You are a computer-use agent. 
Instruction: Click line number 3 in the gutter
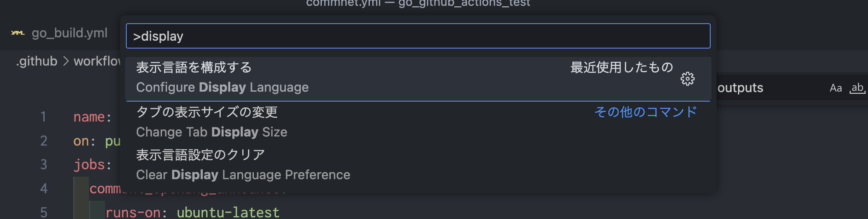(43, 165)
